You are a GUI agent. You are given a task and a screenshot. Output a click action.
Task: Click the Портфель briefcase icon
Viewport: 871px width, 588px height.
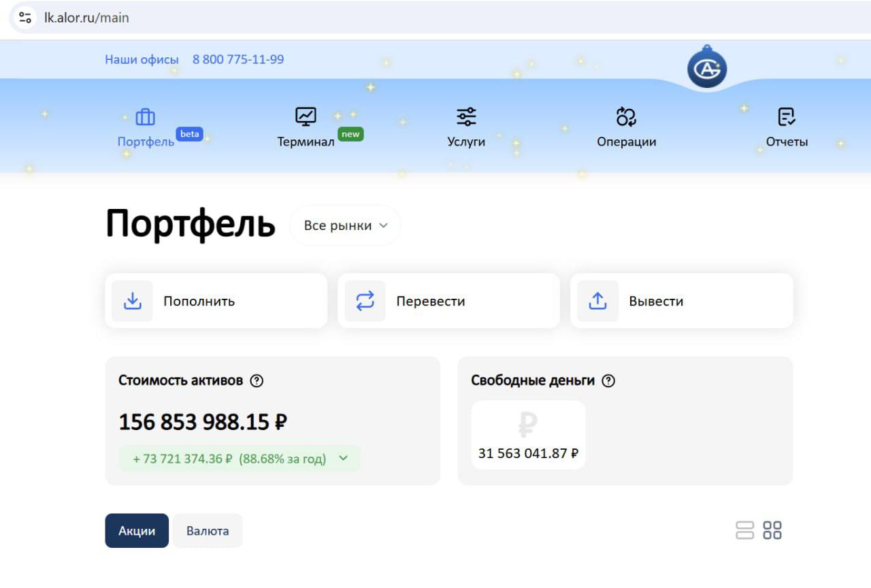pos(146,117)
